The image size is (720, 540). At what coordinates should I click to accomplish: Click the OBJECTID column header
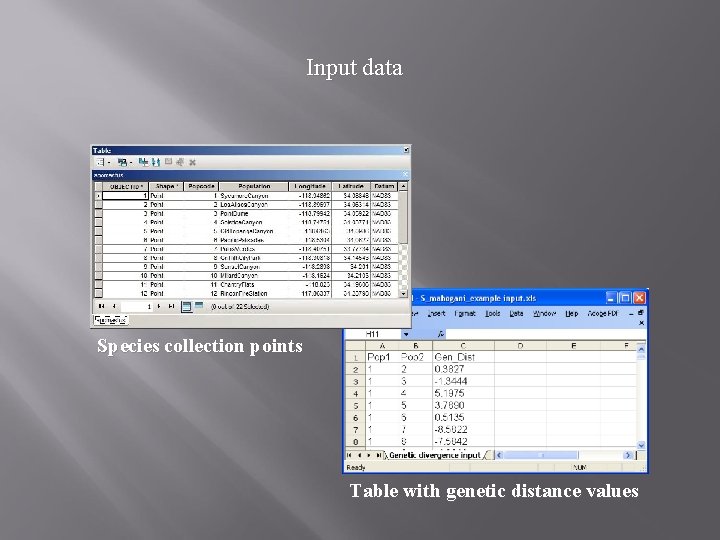pyautogui.click(x=125, y=186)
